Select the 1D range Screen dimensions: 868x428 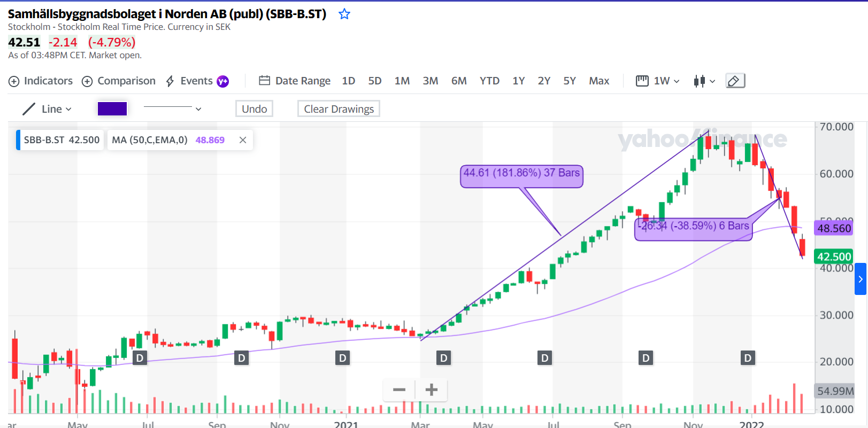pos(349,81)
